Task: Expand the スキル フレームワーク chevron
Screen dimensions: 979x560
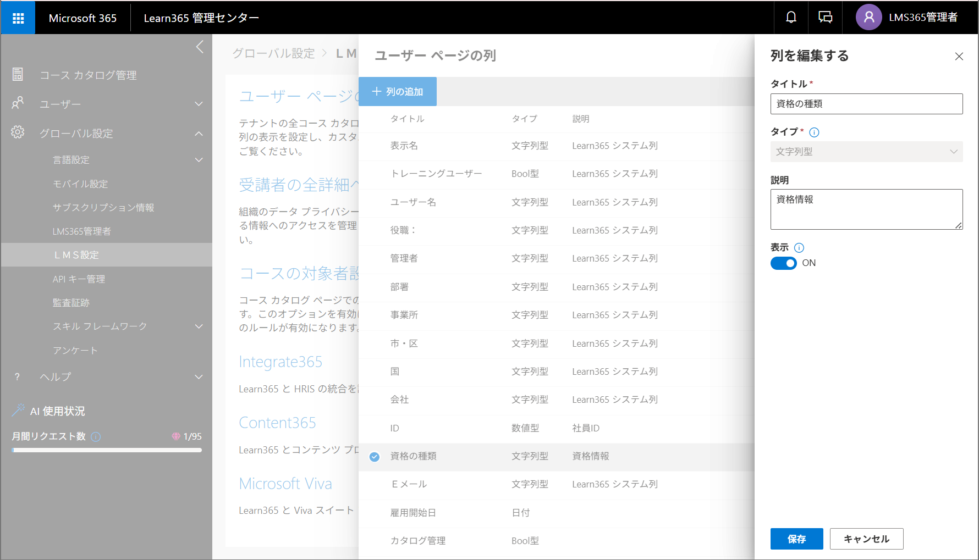Action: point(199,326)
